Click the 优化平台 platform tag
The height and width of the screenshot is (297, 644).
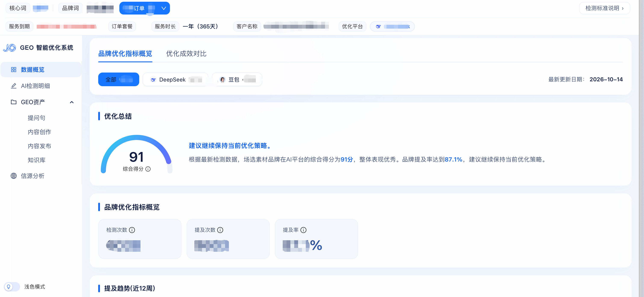(x=392, y=26)
